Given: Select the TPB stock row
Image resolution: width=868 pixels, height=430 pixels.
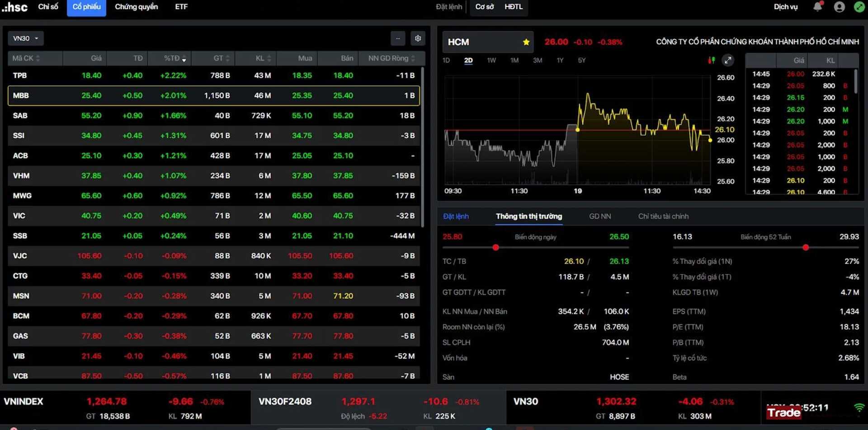Looking at the screenshot, I should (214, 76).
